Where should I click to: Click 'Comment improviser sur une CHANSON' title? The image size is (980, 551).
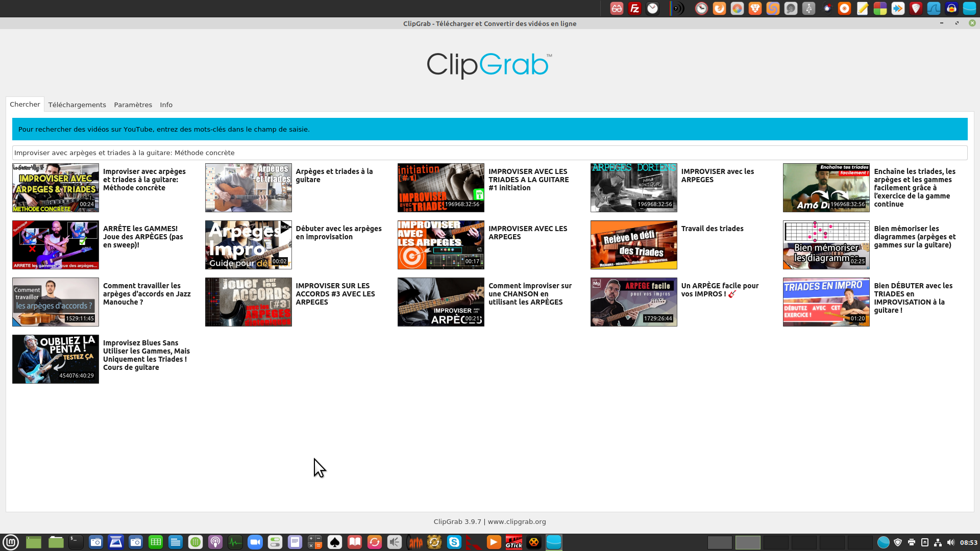[x=530, y=294]
